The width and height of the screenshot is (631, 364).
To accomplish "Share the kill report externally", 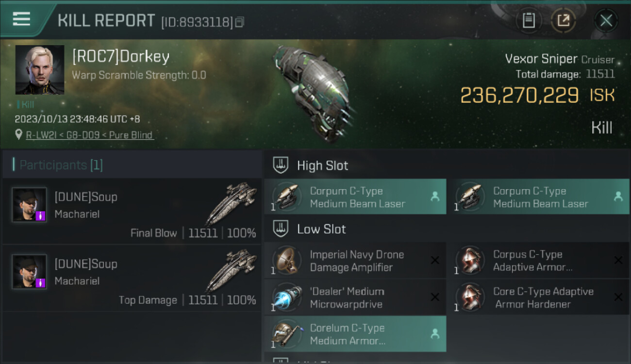I will [x=563, y=20].
